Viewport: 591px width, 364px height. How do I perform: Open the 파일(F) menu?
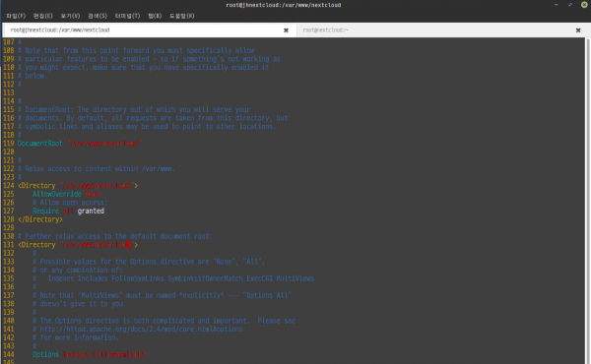[16, 16]
